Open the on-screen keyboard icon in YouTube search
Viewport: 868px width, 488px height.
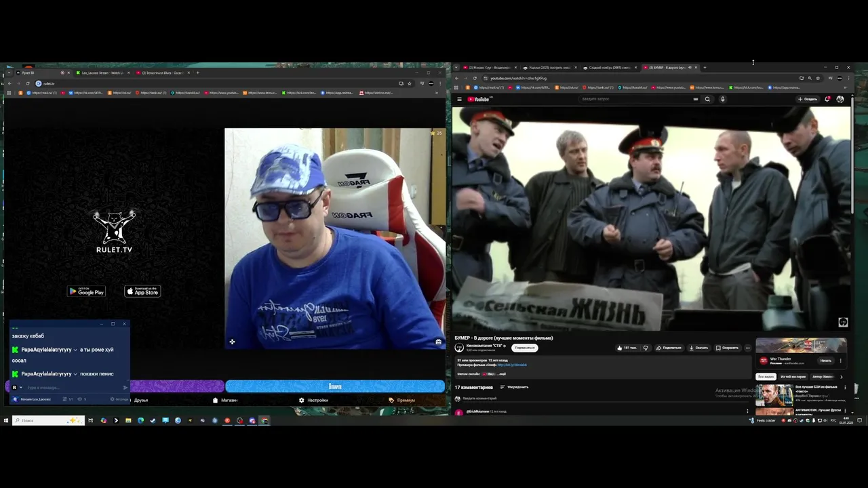695,99
